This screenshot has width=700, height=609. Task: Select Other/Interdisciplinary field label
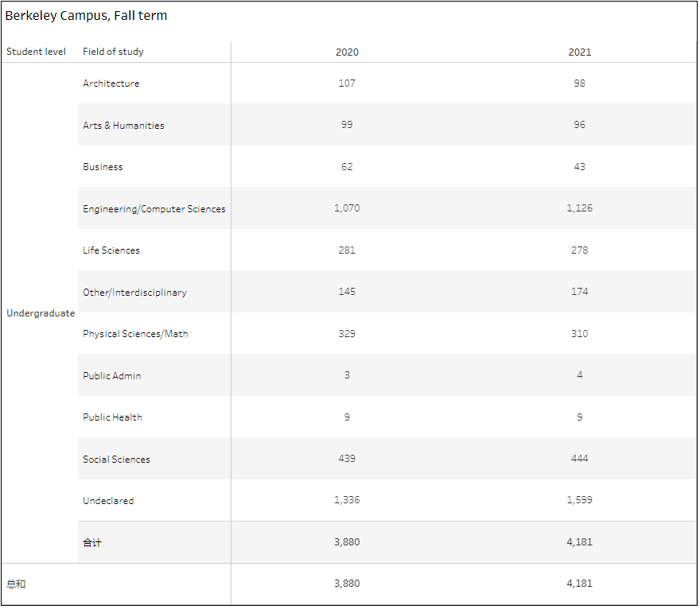point(134,293)
